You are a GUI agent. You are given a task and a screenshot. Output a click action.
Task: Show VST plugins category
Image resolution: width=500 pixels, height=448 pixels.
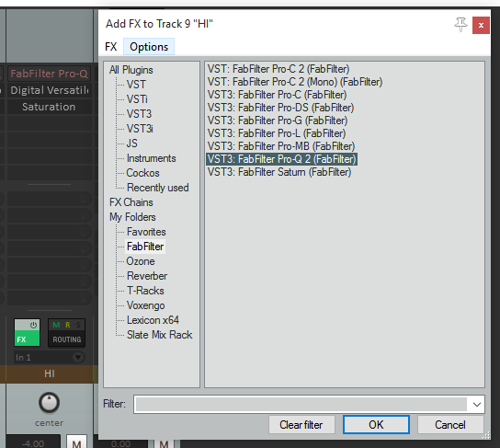point(136,85)
